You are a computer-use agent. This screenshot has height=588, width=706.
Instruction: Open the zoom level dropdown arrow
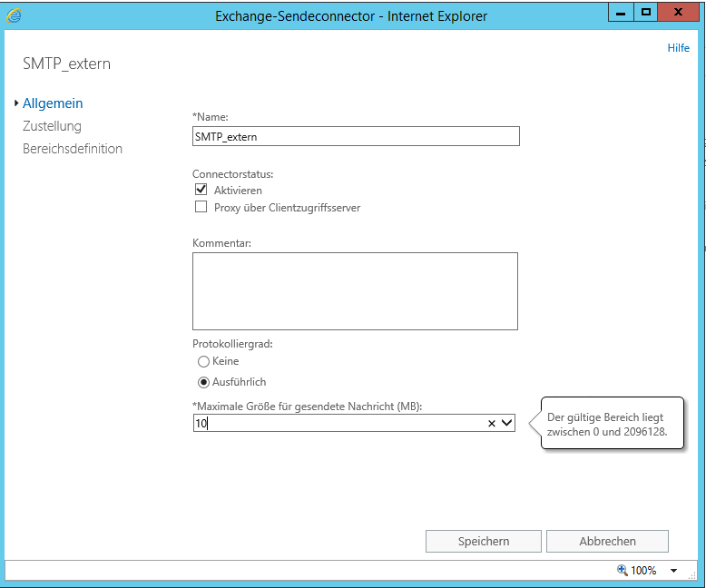673,571
